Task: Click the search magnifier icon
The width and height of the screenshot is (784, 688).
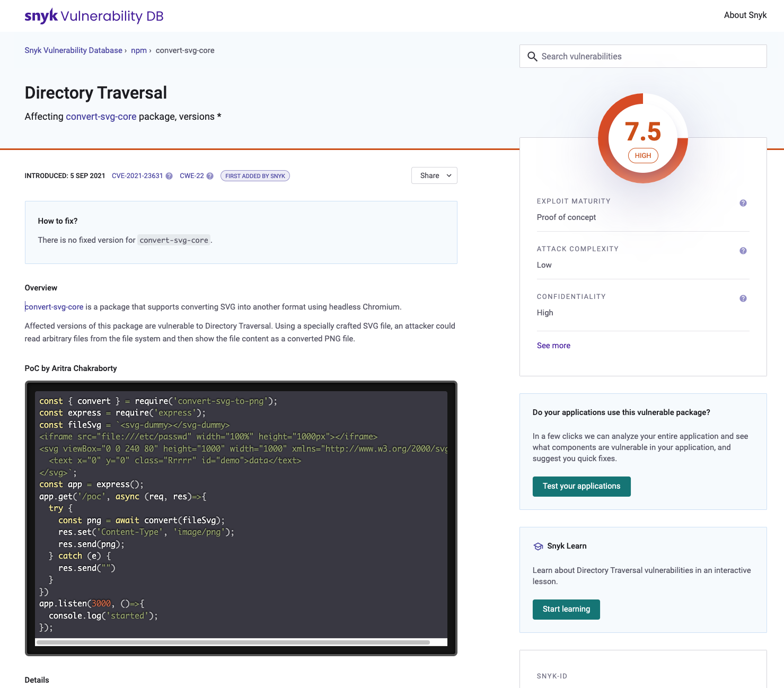Action: [x=532, y=56]
